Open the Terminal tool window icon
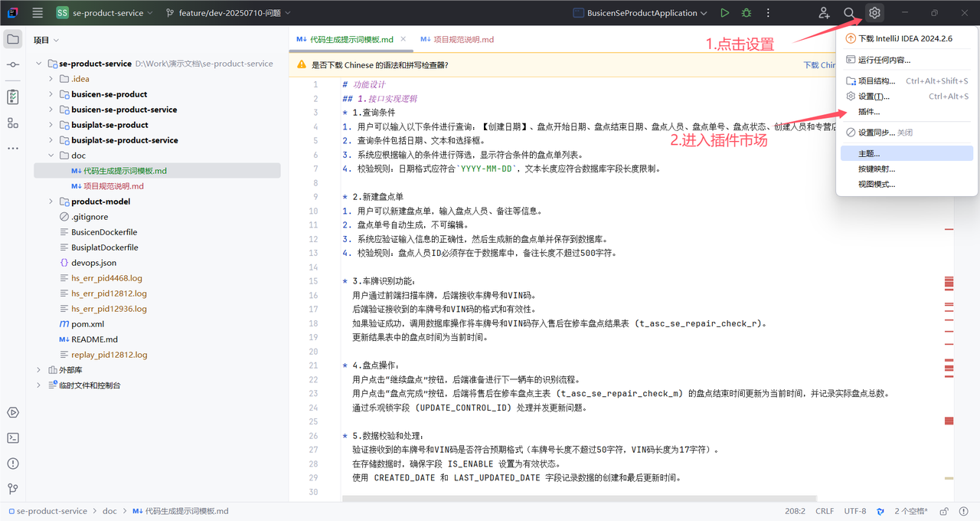This screenshot has width=980, height=521. (x=13, y=438)
